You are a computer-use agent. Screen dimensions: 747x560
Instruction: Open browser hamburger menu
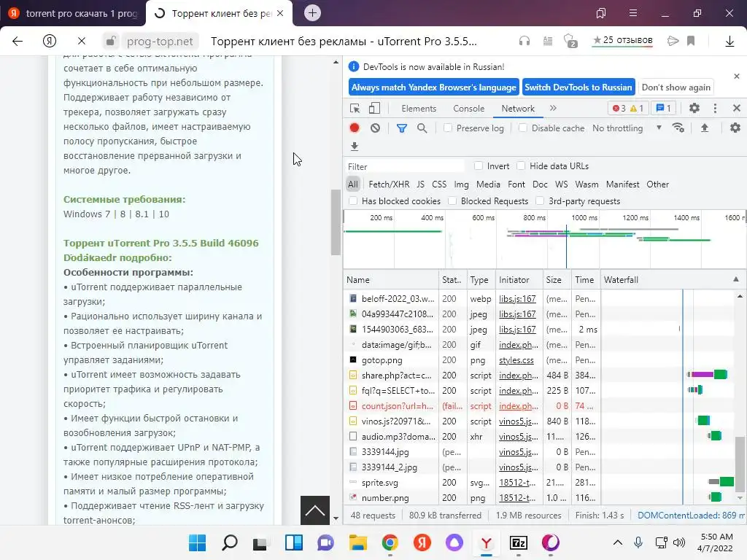632,13
